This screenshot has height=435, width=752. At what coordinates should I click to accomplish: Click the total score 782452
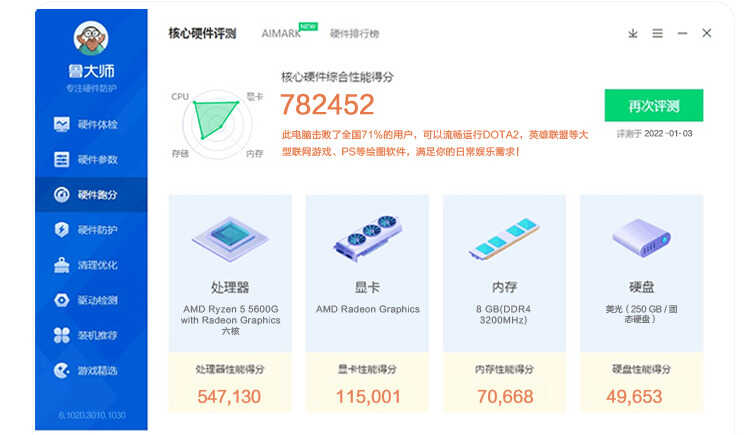pyautogui.click(x=327, y=105)
